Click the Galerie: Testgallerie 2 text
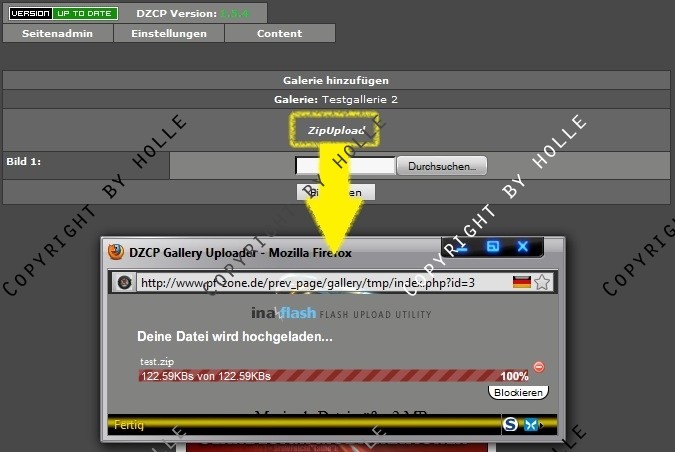The height and width of the screenshot is (452, 675). (x=336, y=99)
